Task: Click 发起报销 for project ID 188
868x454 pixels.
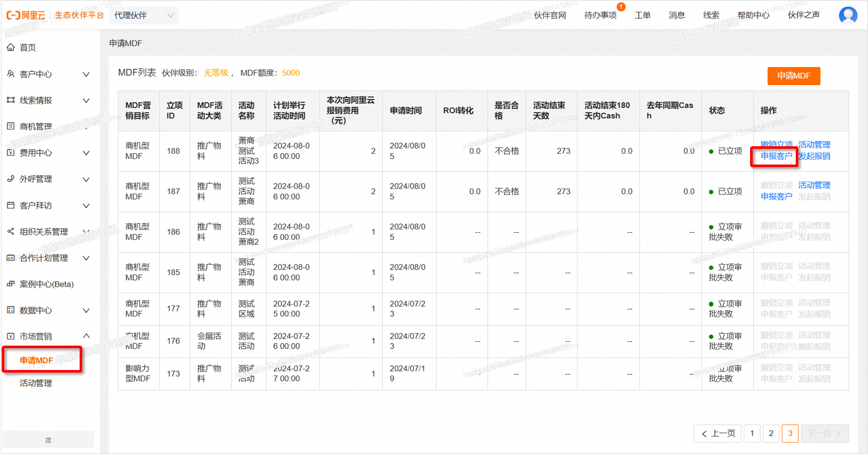Action: pyautogui.click(x=814, y=156)
